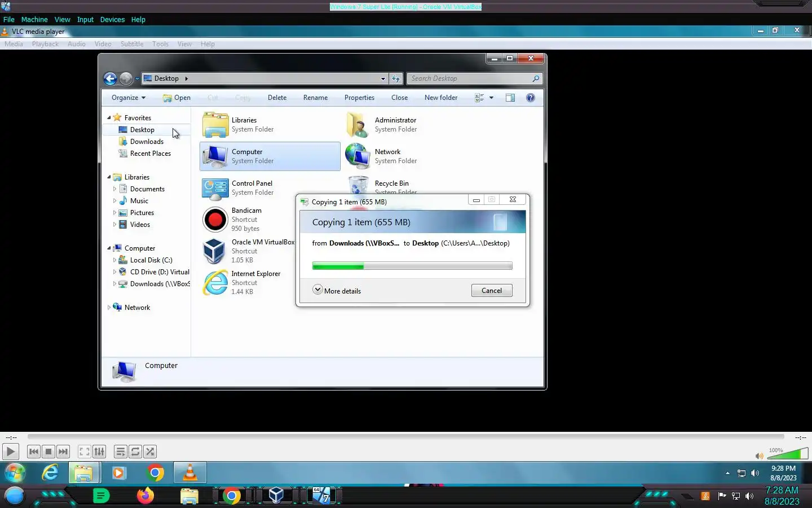Toggle VLC loop mode button

(x=135, y=452)
